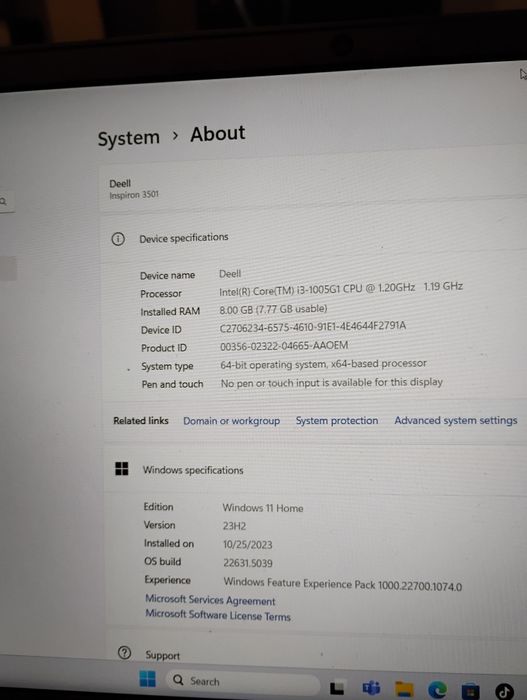
Task: Select the Inspiron 3501 model text
Action: pos(134,195)
